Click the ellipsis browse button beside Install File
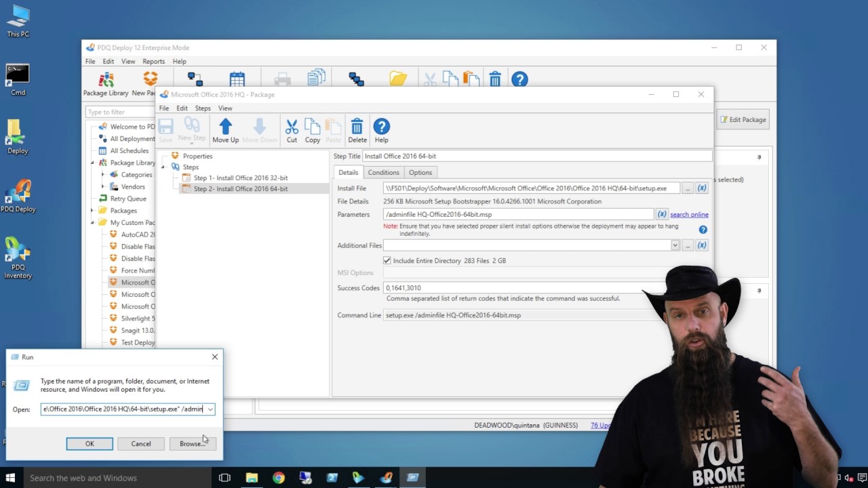This screenshot has width=868, height=488. 688,188
